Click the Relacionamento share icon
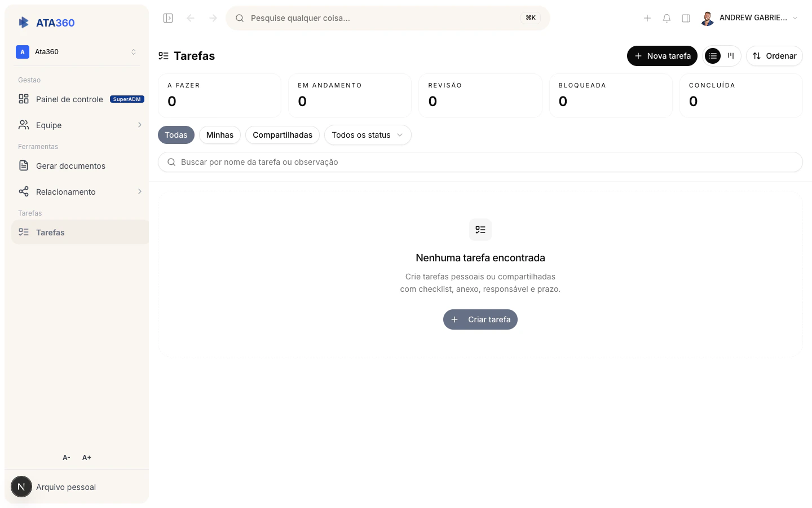812x508 pixels. tap(23, 191)
